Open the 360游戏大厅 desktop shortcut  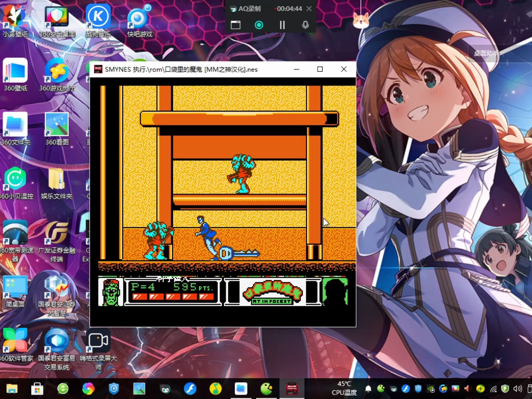coord(57,75)
